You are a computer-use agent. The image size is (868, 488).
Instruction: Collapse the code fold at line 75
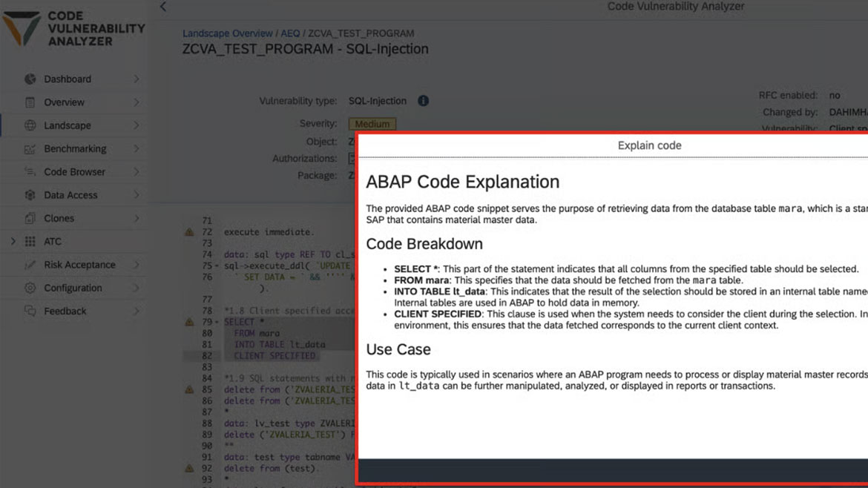217,266
